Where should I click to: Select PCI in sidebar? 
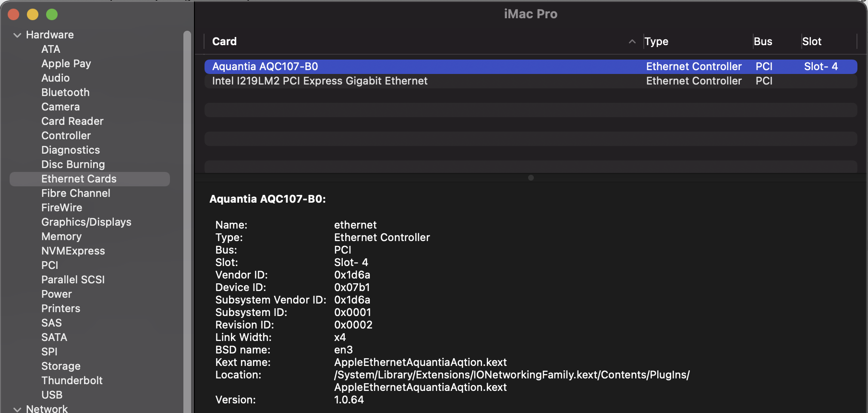click(x=49, y=266)
